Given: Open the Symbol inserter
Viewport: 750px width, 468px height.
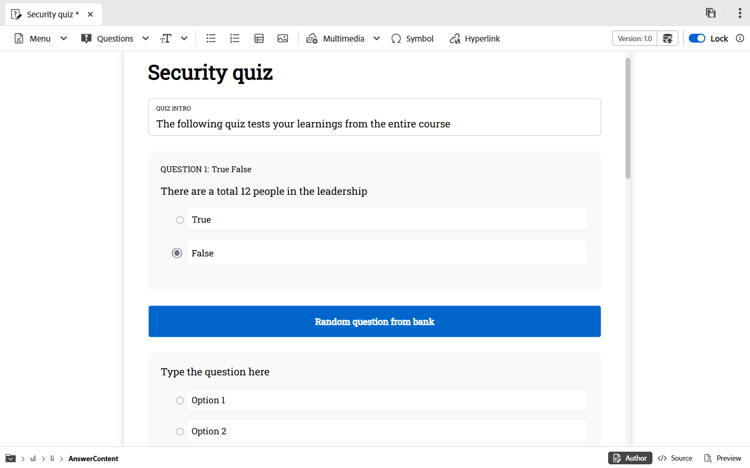Looking at the screenshot, I should 412,38.
